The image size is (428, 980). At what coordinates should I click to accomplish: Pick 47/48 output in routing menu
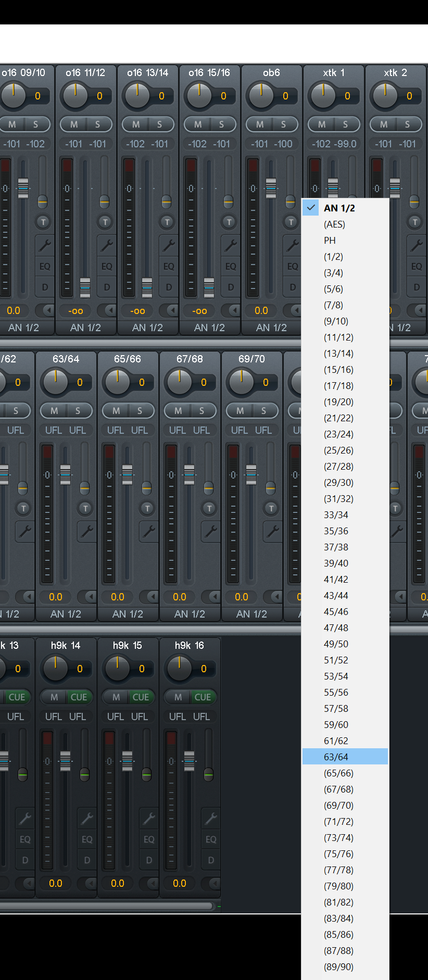345,627
